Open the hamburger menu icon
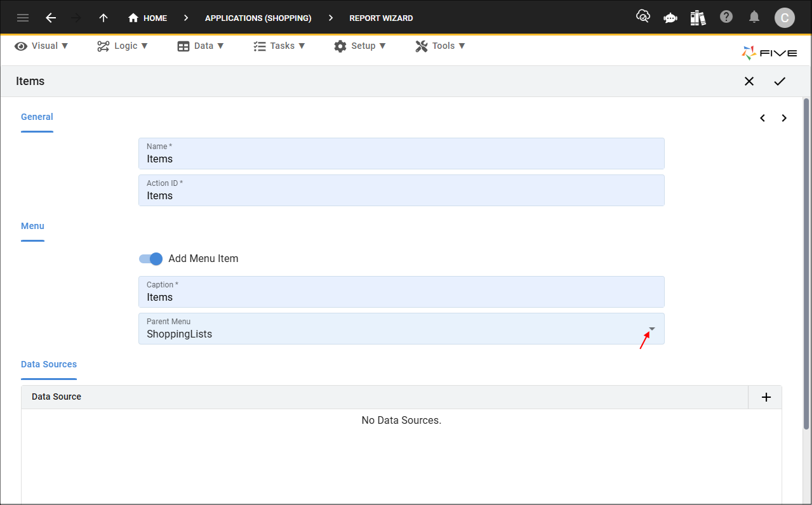Image resolution: width=812 pixels, height=505 pixels. pyautogui.click(x=23, y=18)
